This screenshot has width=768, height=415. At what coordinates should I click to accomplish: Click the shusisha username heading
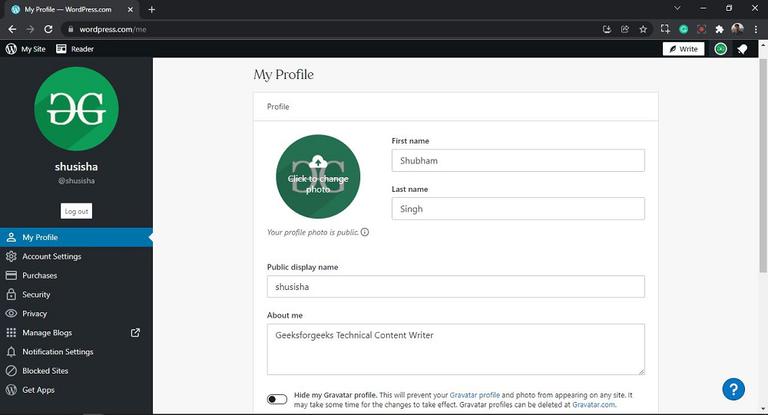coord(76,167)
